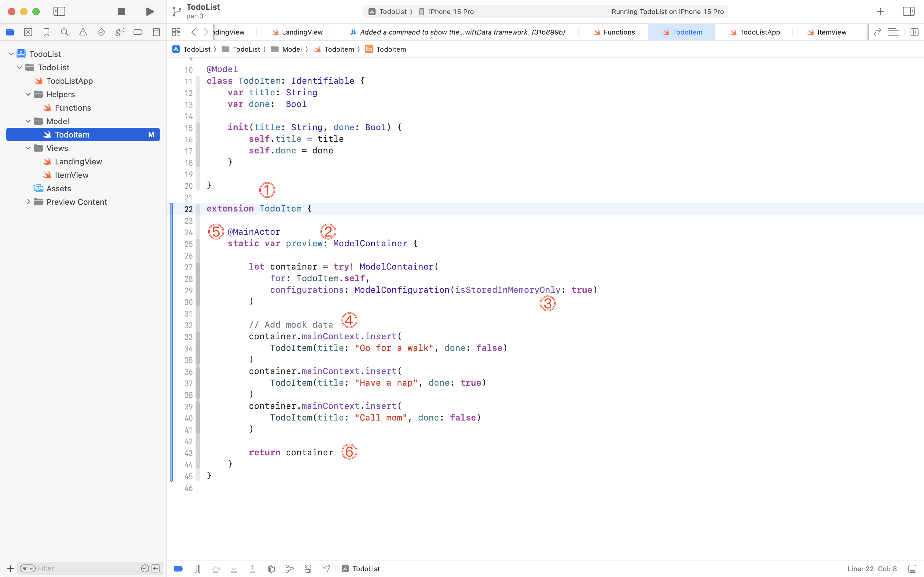Open the Debug Memory Graph spray icon
The width and height of the screenshot is (924, 577).
click(119, 32)
